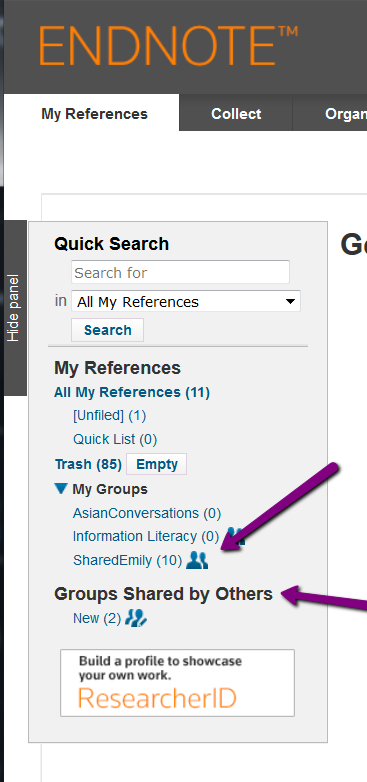Hide the side panel
367x782 pixels.
(x=14, y=308)
